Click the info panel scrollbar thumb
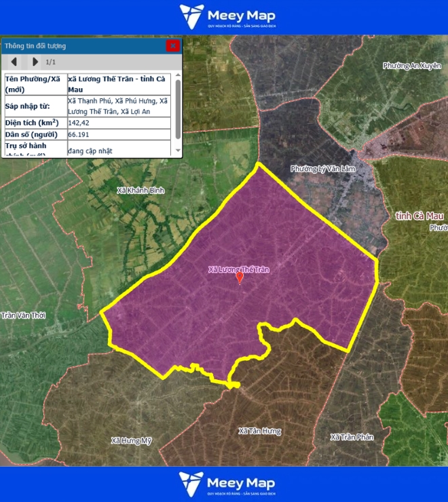This screenshot has width=448, height=502. click(178, 109)
